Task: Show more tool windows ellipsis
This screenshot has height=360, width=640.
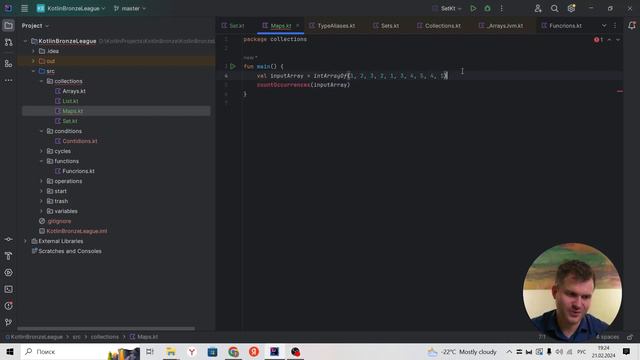Action: point(8,80)
